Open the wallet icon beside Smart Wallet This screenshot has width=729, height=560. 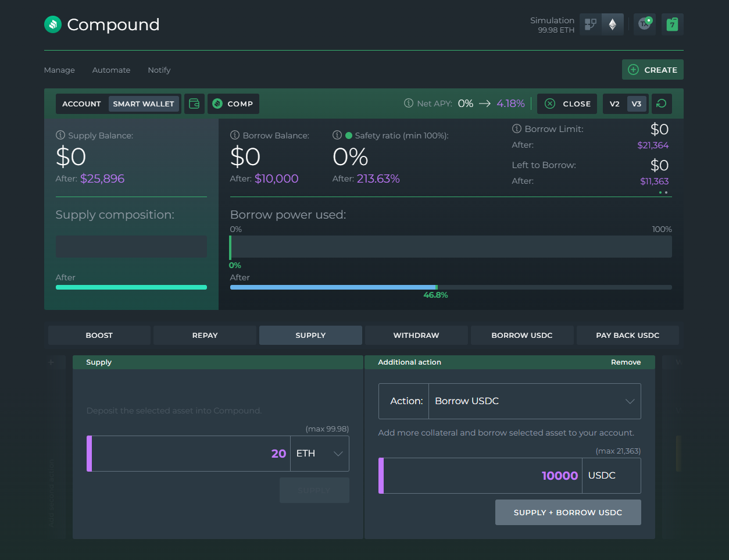[194, 104]
